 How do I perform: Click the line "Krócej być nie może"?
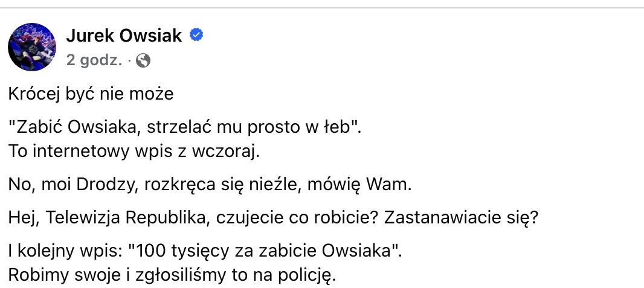pos(91,94)
